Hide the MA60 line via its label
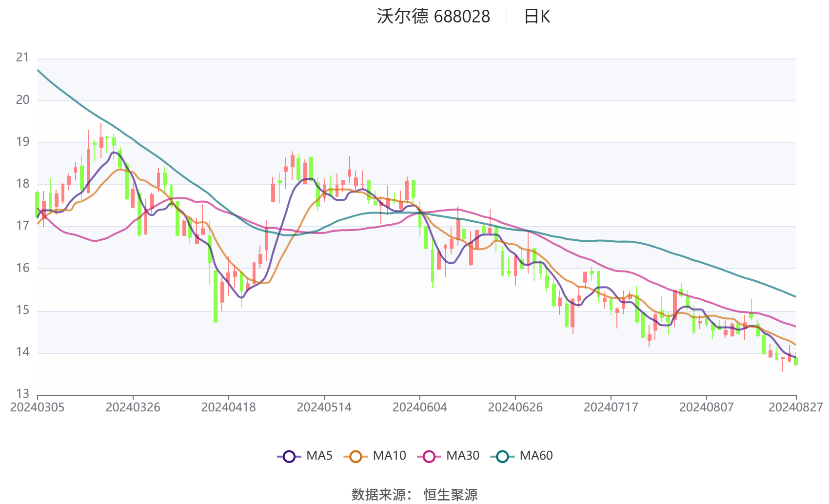This screenshot has height=504, width=829. pyautogui.click(x=536, y=456)
